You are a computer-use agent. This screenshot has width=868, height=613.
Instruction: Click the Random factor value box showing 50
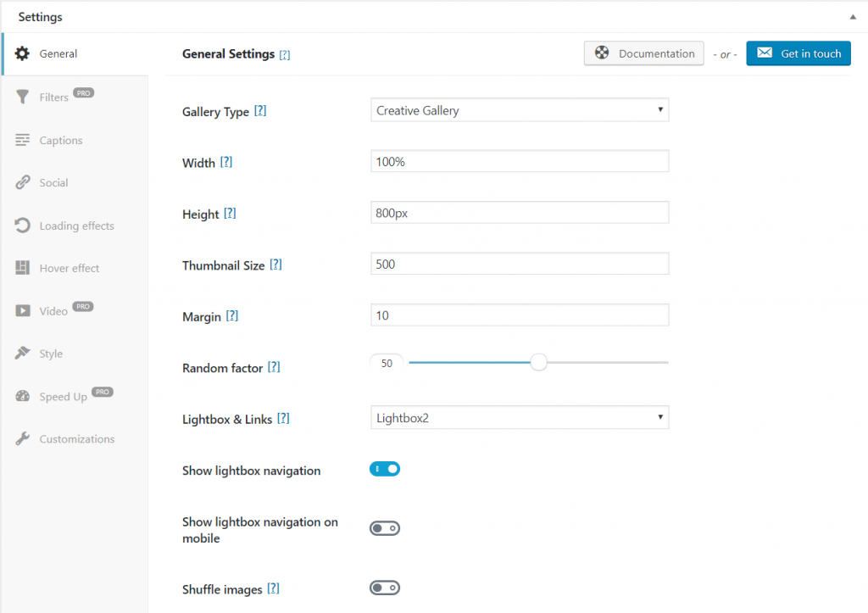(x=387, y=363)
